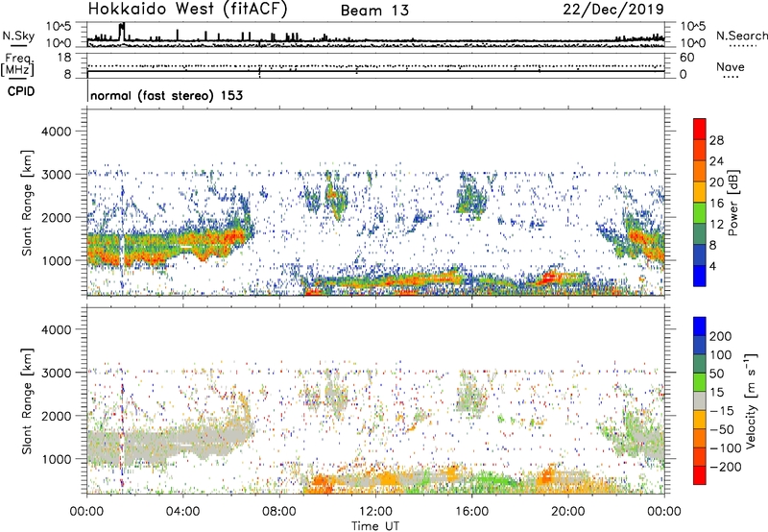Click the '16:00' time axis tick label
The image size is (768, 532).
(471, 512)
